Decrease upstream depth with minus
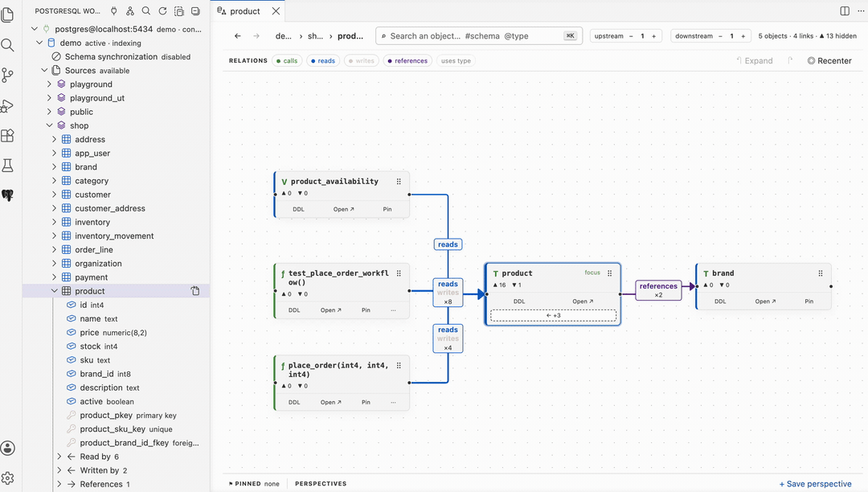 coord(631,36)
